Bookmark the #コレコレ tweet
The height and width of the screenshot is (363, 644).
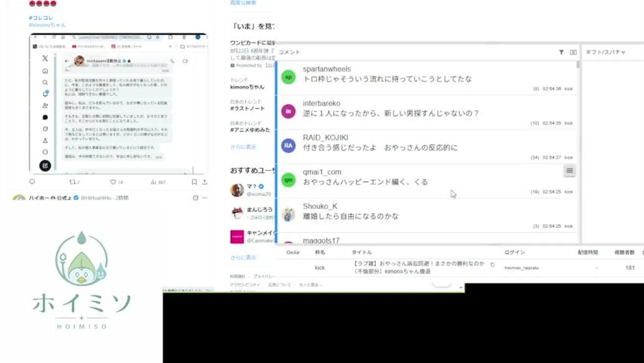(x=194, y=182)
